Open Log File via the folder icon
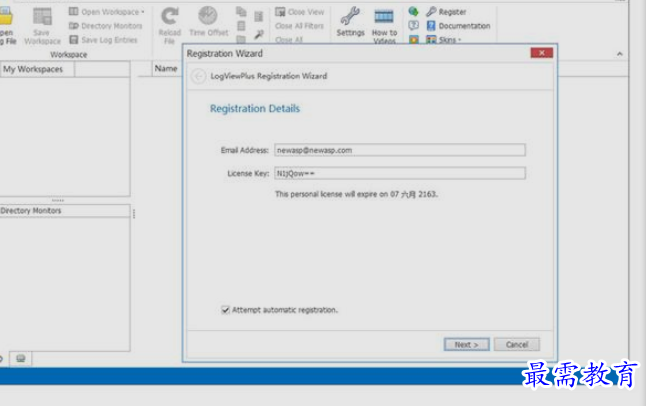646x406 pixels. tap(6, 17)
